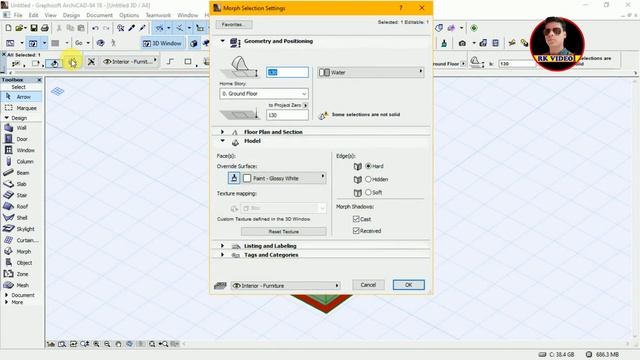
Task: Select the Hidden edge radio button
Action: pos(368,179)
